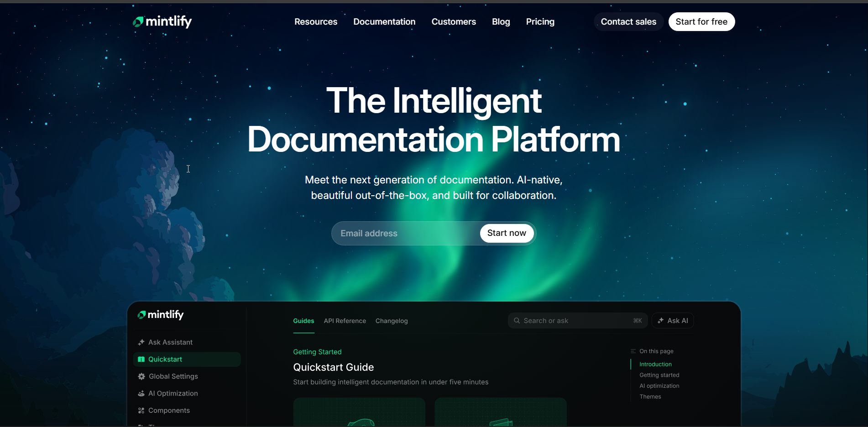Click the Contact sales button
This screenshot has height=427, width=868.
[x=628, y=21]
